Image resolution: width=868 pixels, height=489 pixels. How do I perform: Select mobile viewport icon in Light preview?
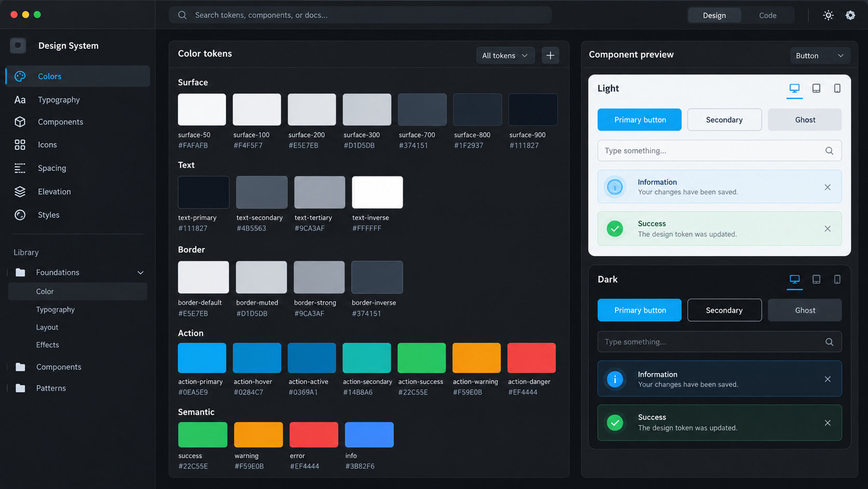837,88
